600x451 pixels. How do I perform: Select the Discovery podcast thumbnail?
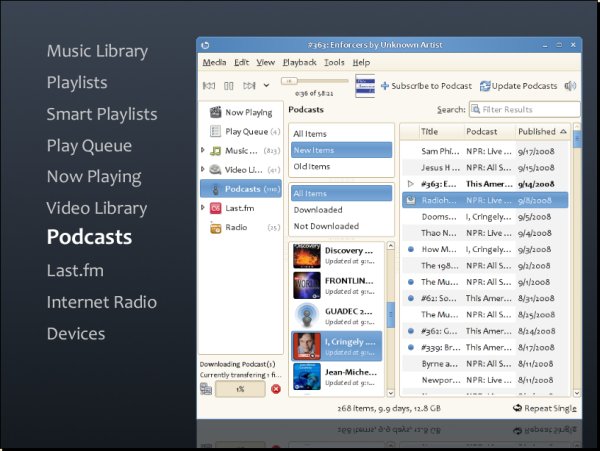307,256
